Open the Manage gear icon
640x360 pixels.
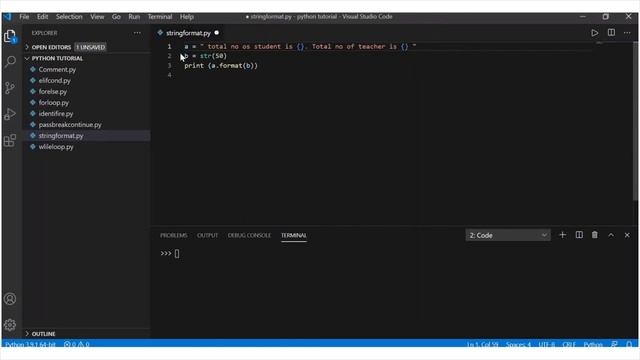point(10,325)
